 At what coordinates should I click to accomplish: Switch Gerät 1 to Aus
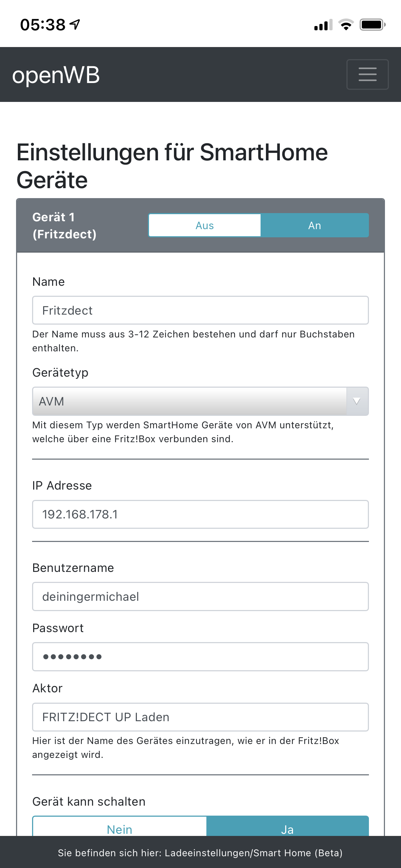(205, 226)
